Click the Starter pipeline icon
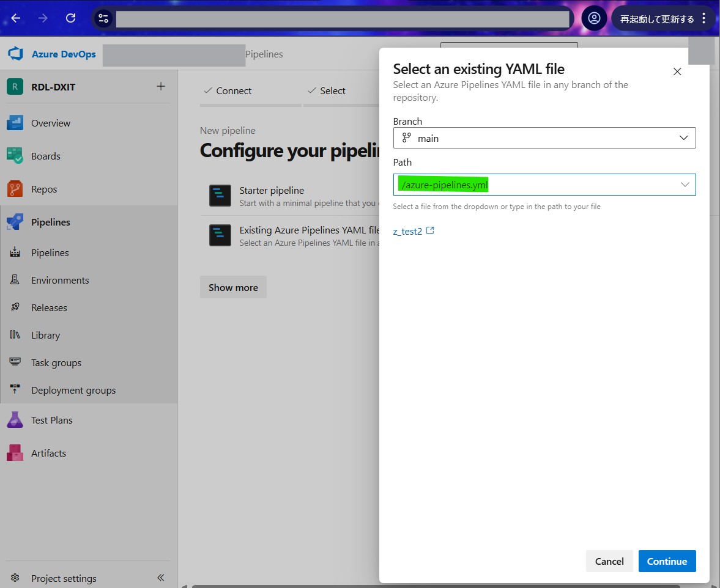The height and width of the screenshot is (588, 720). point(220,196)
